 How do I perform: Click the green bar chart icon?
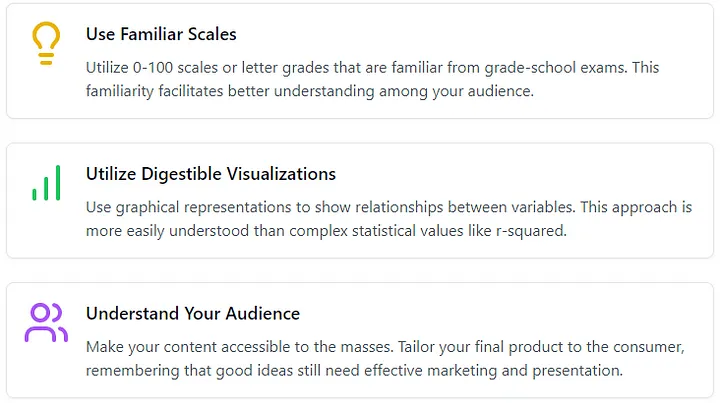tap(46, 183)
